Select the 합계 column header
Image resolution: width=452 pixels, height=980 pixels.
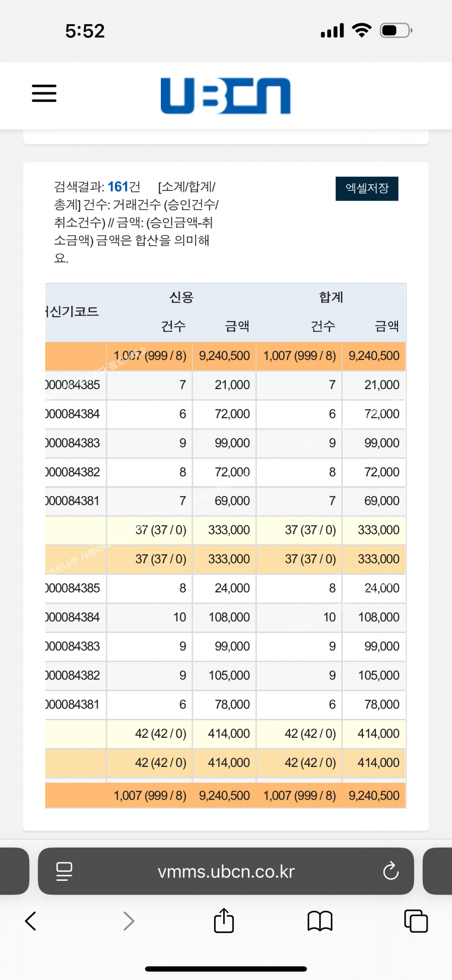(331, 297)
